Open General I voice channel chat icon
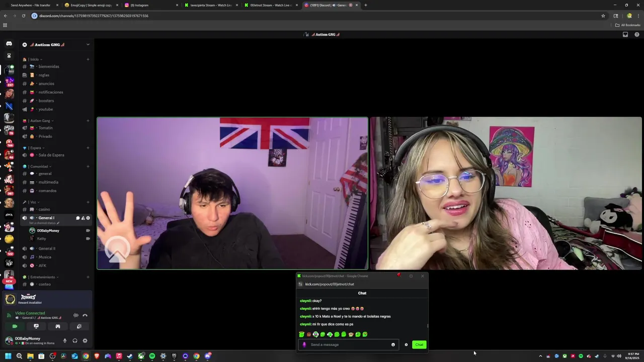Viewport: 644px width, 362px height. pos(77,218)
